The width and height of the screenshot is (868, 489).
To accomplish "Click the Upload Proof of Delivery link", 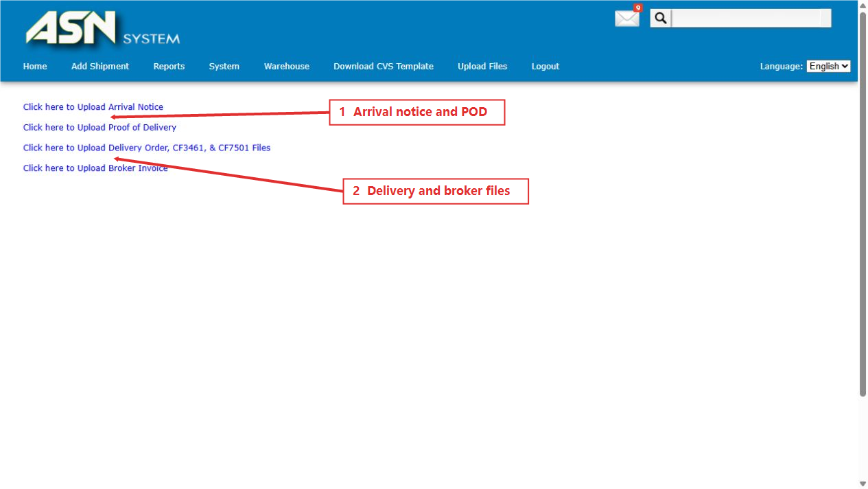I will point(99,128).
